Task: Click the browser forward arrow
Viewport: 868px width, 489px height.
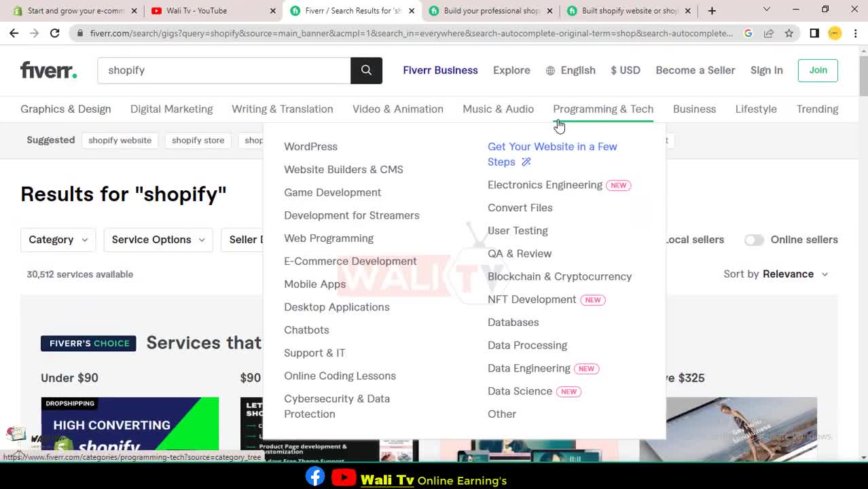Action: [35, 33]
